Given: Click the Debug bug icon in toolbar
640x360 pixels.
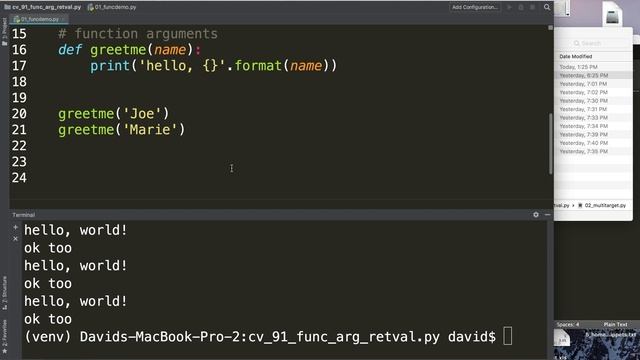Looking at the screenshot, I should point(521,7).
